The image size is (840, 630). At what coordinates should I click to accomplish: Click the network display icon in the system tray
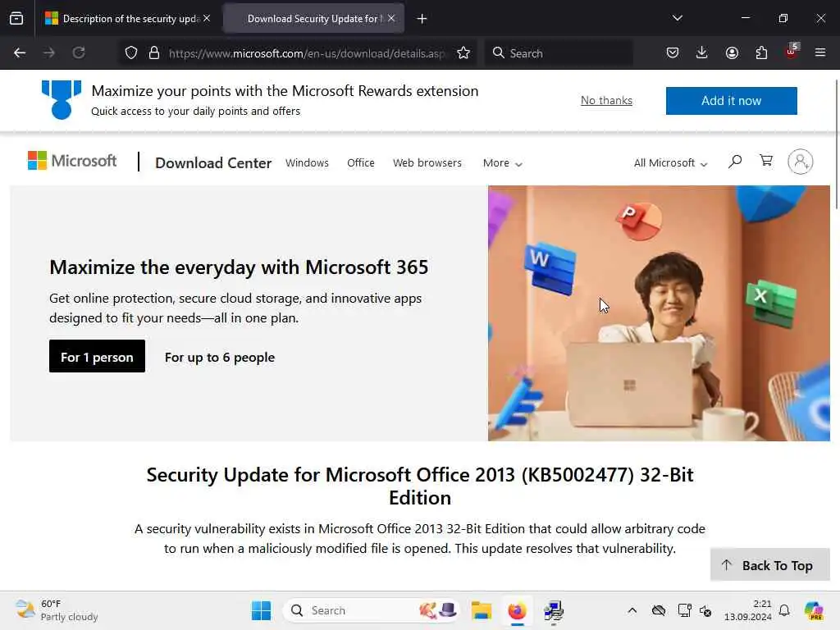pyautogui.click(x=685, y=610)
